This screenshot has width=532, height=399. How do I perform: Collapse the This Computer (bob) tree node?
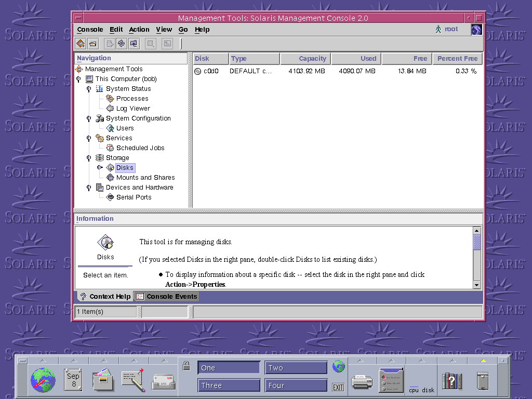click(x=79, y=79)
